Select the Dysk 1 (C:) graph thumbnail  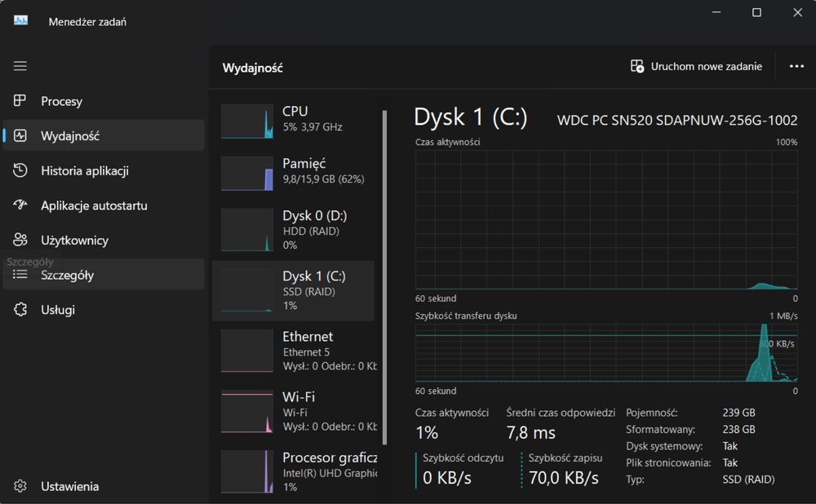[x=247, y=290]
